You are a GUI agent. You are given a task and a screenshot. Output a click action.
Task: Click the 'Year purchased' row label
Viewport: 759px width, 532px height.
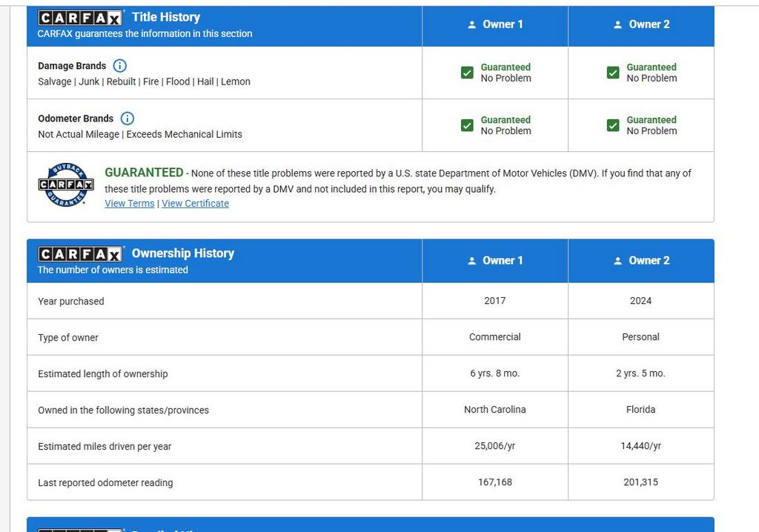point(71,301)
